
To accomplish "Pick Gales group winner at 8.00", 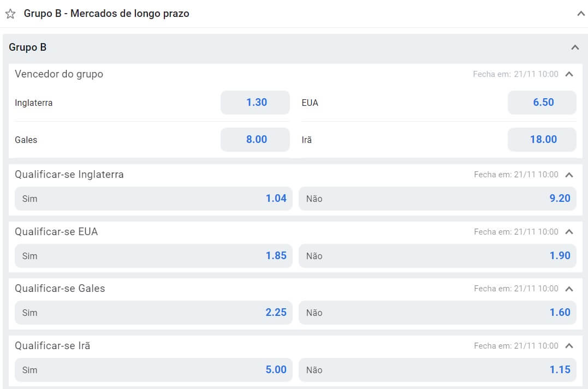I will point(255,140).
